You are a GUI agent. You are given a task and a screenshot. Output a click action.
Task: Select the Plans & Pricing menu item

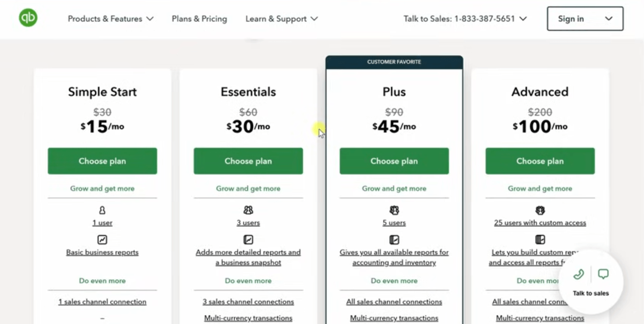click(x=199, y=19)
